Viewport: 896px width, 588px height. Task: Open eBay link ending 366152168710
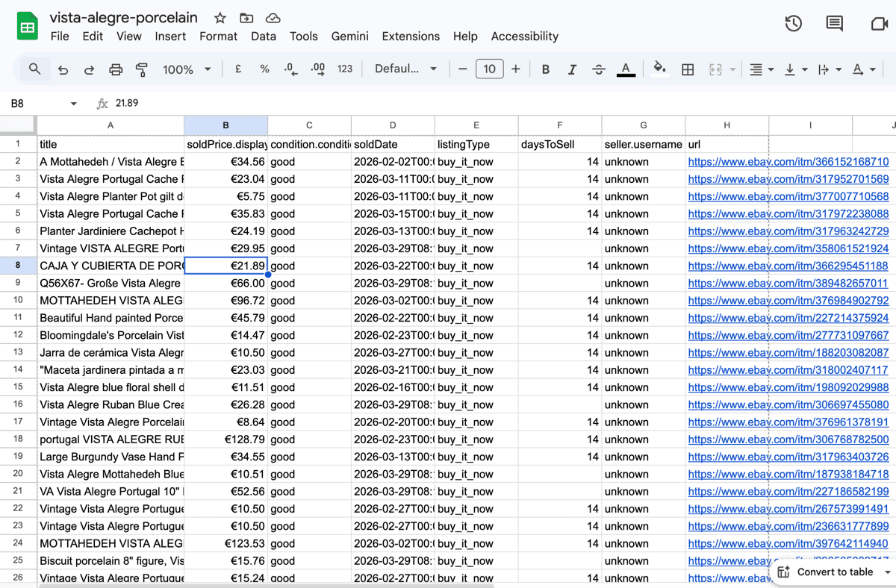788,161
